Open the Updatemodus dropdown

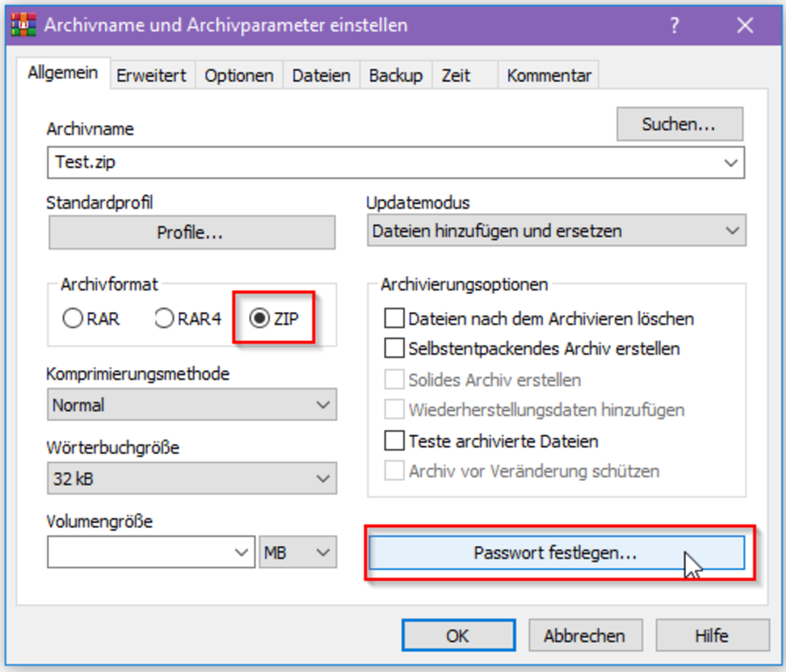tap(557, 231)
